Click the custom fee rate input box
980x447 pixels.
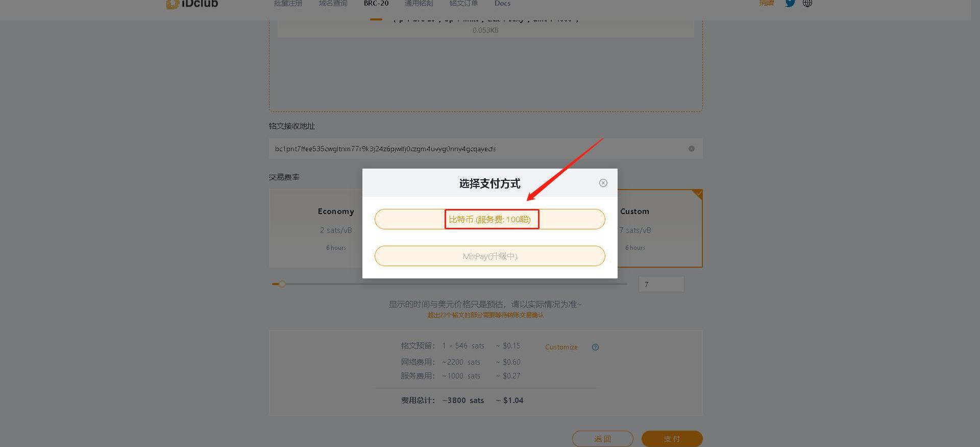tap(661, 284)
